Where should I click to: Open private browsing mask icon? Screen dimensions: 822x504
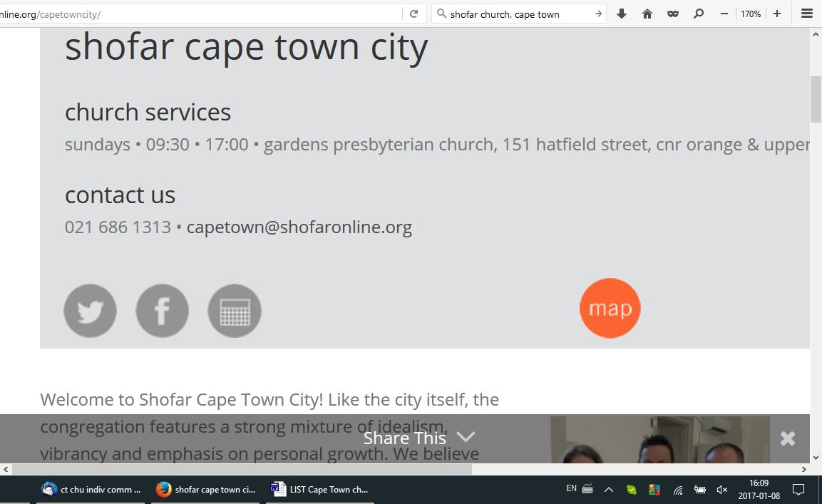(672, 14)
